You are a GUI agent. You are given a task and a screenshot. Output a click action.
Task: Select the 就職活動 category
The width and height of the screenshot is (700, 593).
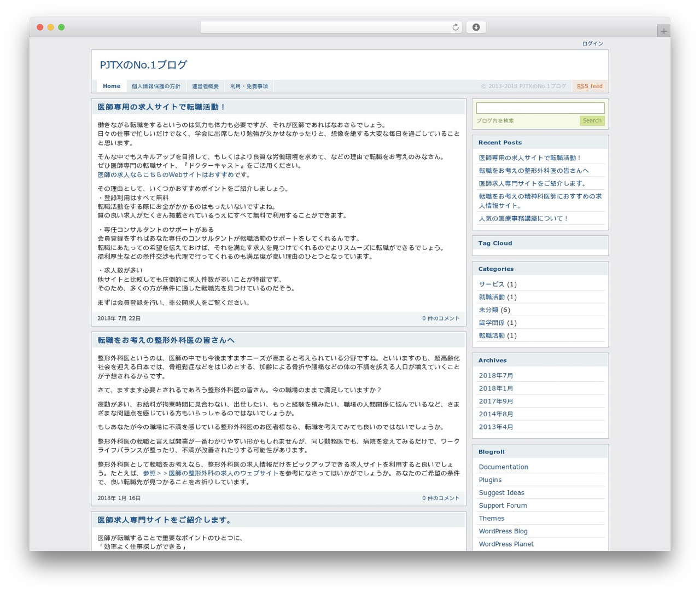click(x=492, y=298)
